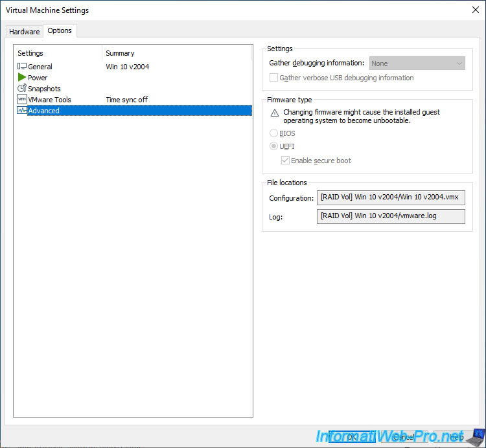Viewport: 486px width, 448px height.
Task: Click the General settings monitor icon
Action: (21, 66)
